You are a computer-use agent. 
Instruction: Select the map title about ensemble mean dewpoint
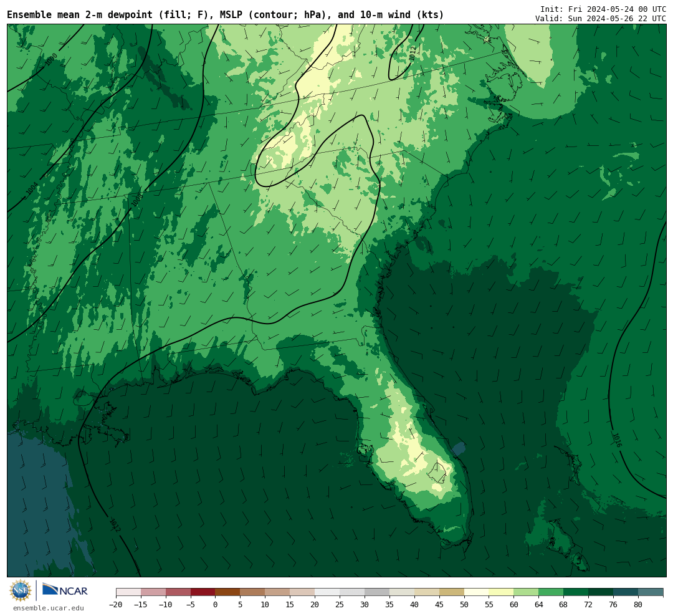[226, 15]
